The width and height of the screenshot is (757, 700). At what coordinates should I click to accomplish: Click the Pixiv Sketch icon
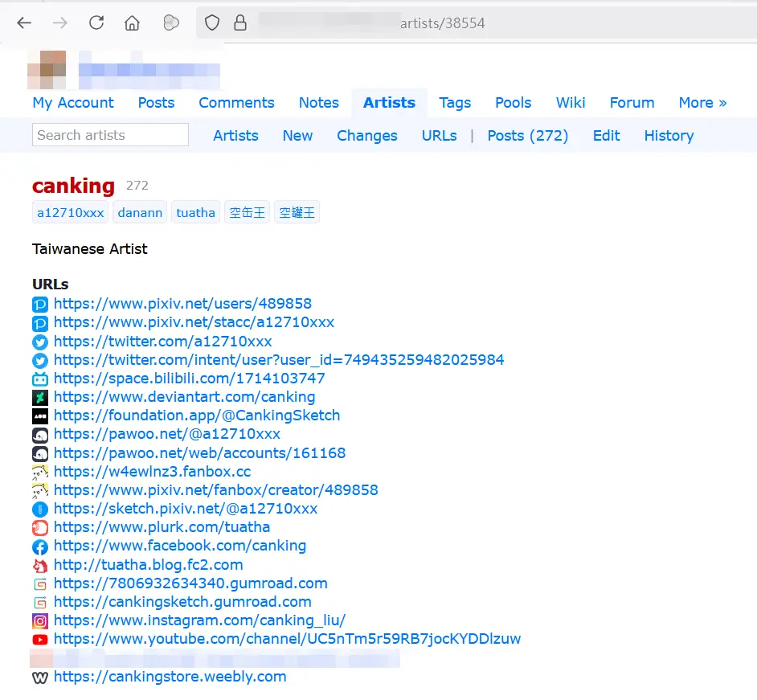tap(40, 510)
